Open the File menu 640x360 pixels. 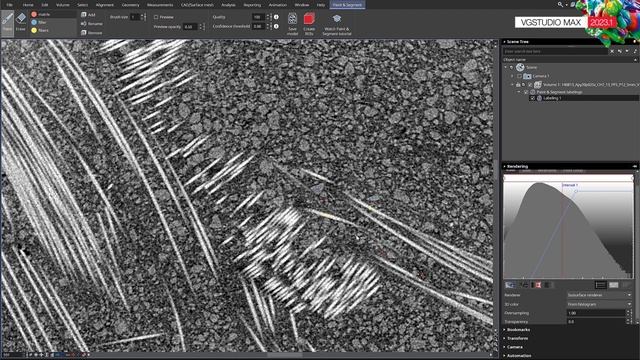click(9, 5)
